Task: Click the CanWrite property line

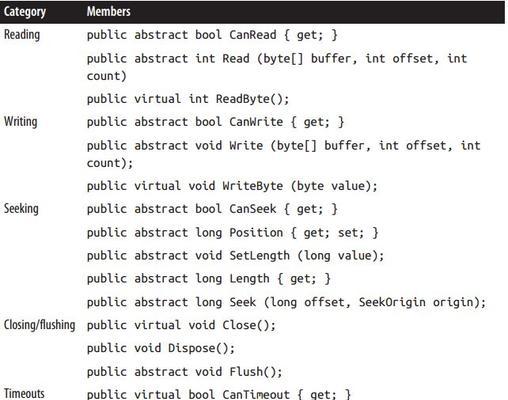Action: (x=215, y=122)
